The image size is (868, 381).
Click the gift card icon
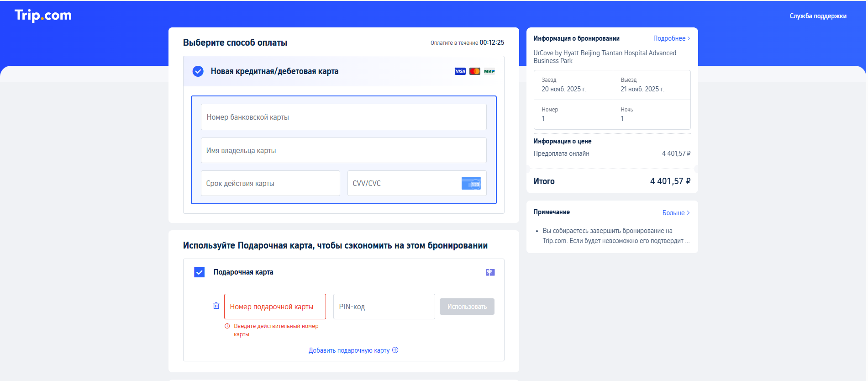[490, 272]
